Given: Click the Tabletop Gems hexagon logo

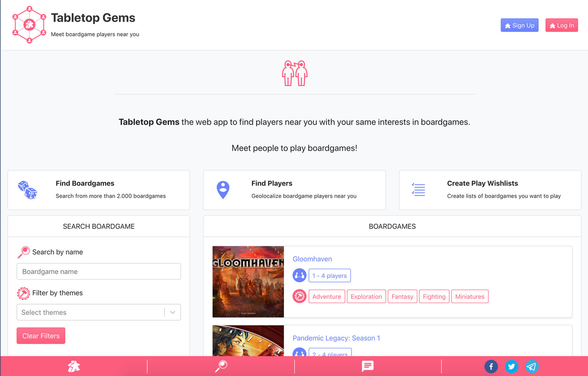Looking at the screenshot, I should tap(29, 24).
